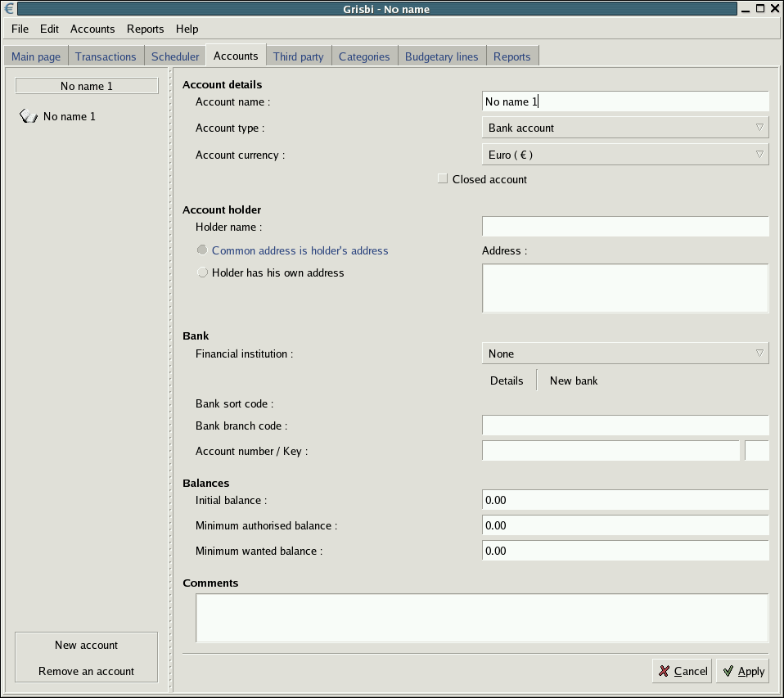This screenshot has width=784, height=698.
Task: Click the account icon beside No name 1
Action: (x=29, y=116)
